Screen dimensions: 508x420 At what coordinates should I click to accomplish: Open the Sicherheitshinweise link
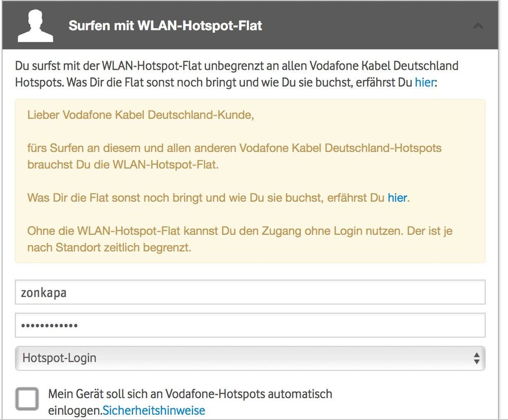tap(154, 410)
